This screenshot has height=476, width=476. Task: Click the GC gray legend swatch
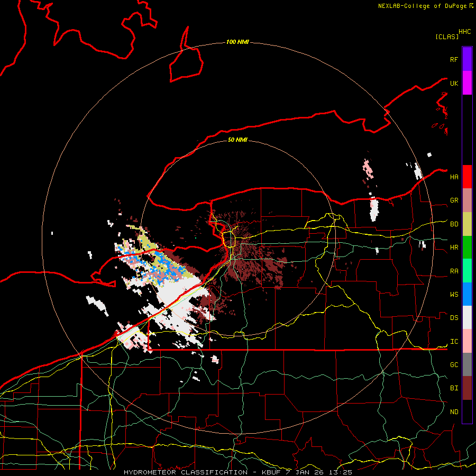[467, 364]
